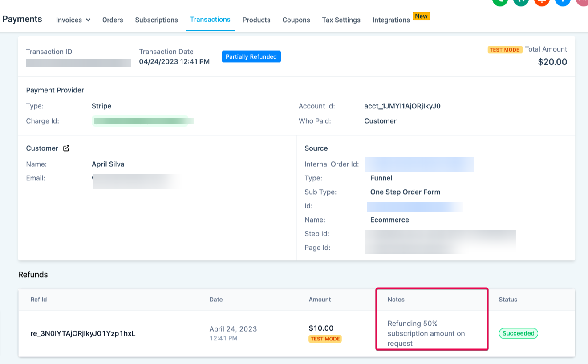Click the blurred Transaction ID value

pyautogui.click(x=78, y=63)
